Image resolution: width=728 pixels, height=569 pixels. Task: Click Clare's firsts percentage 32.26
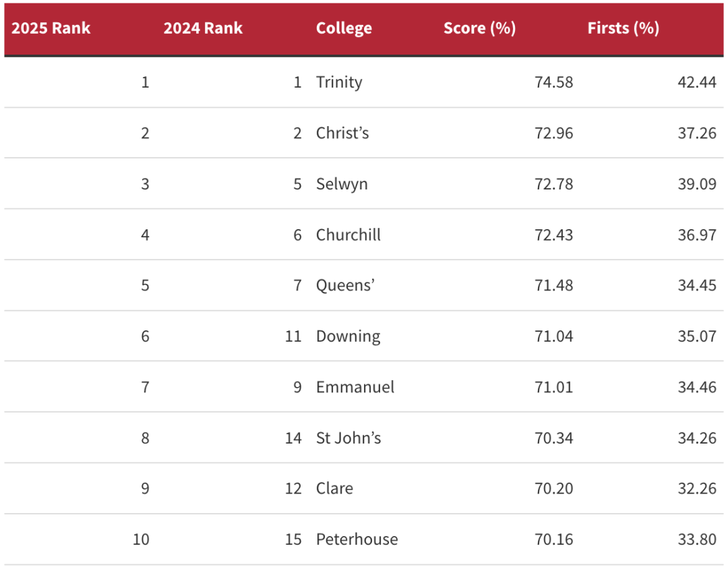[x=697, y=489]
